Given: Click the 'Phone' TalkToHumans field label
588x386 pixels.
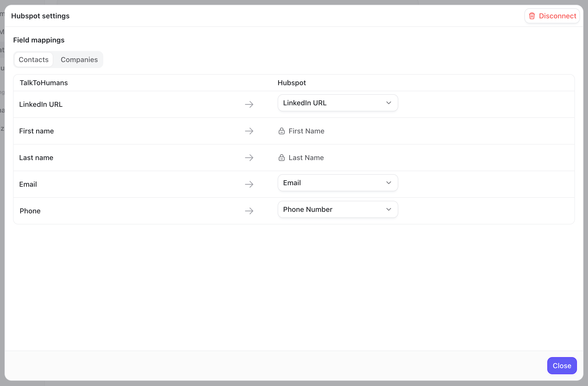Looking at the screenshot, I should (x=30, y=211).
